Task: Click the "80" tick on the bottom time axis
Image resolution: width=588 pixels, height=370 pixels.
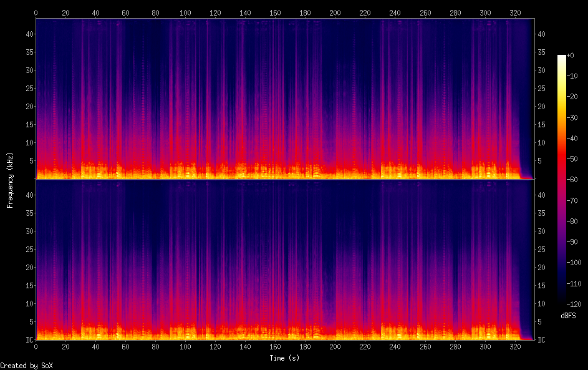Action: click(x=156, y=347)
